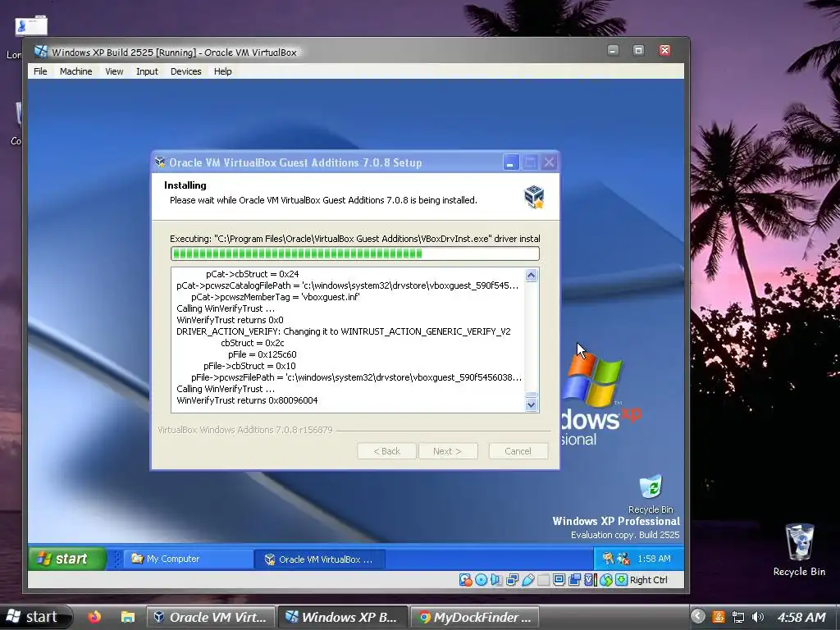Click the VirtualBox window title bar icon

coord(41,52)
